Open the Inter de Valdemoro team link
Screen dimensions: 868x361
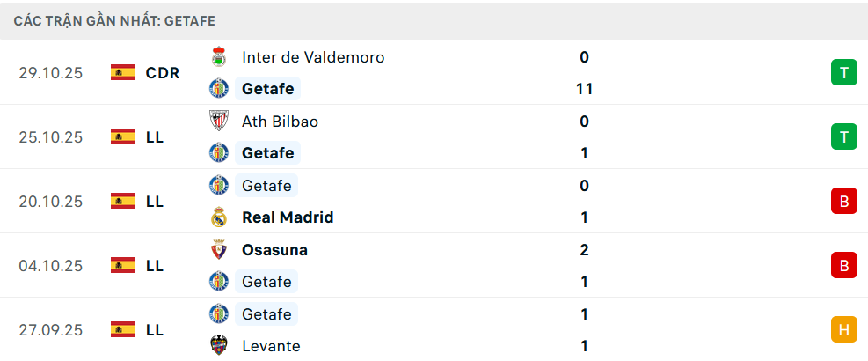coord(313,57)
